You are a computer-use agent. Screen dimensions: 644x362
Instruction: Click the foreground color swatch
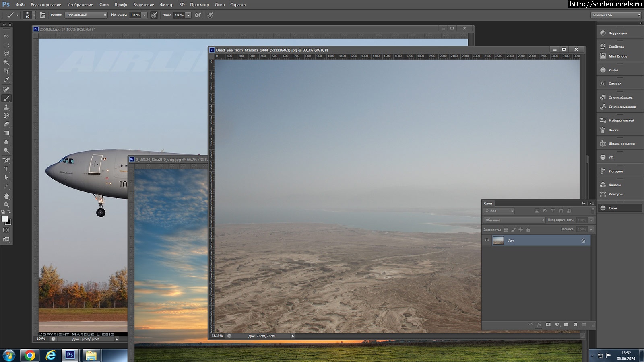point(4,218)
